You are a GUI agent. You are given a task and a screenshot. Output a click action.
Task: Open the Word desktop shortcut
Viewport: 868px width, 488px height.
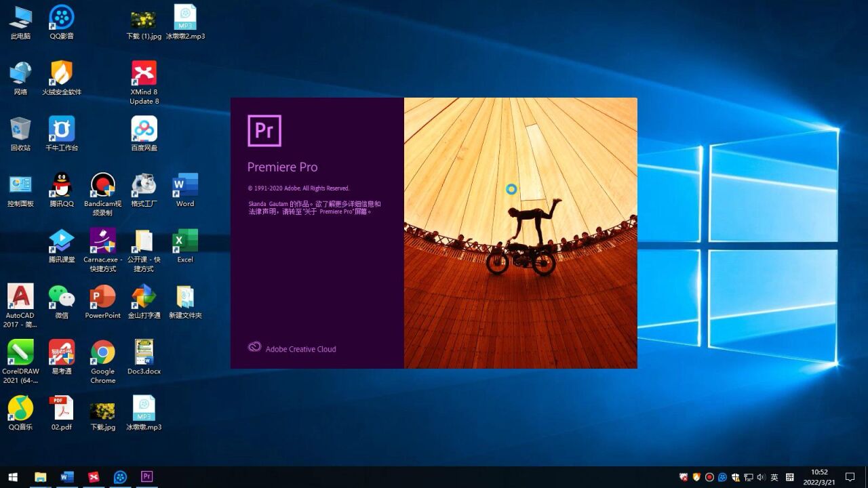pyautogui.click(x=185, y=189)
